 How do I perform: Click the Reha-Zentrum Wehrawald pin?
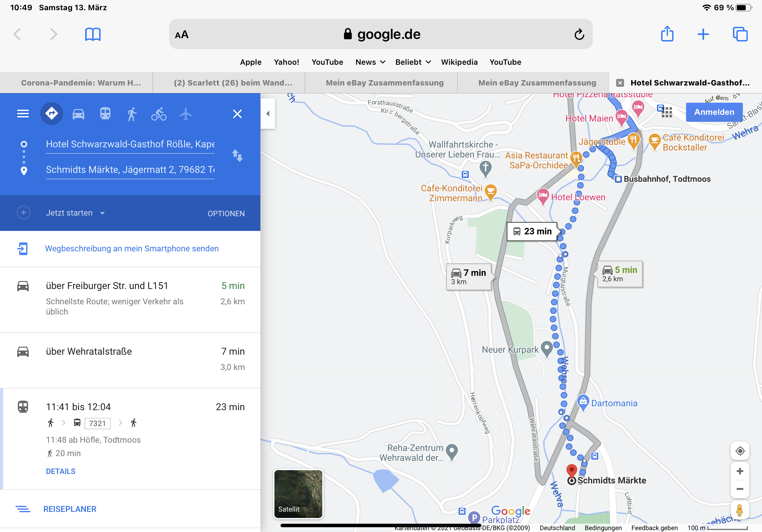click(x=452, y=452)
